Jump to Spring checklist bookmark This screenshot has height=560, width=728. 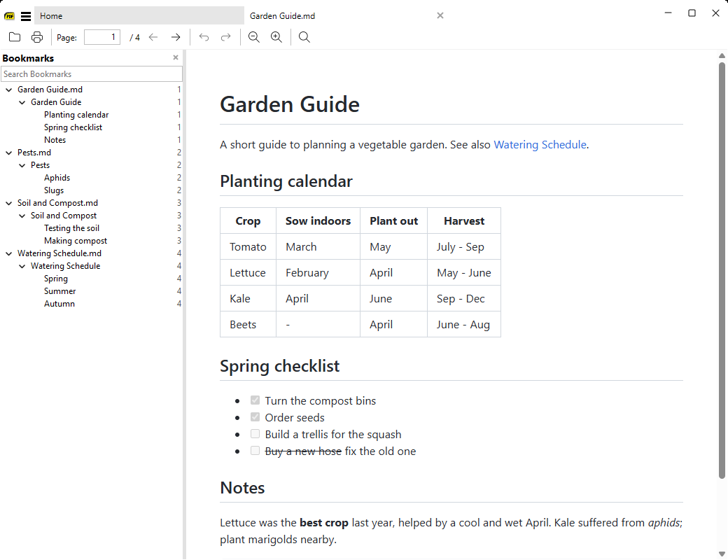(x=73, y=127)
